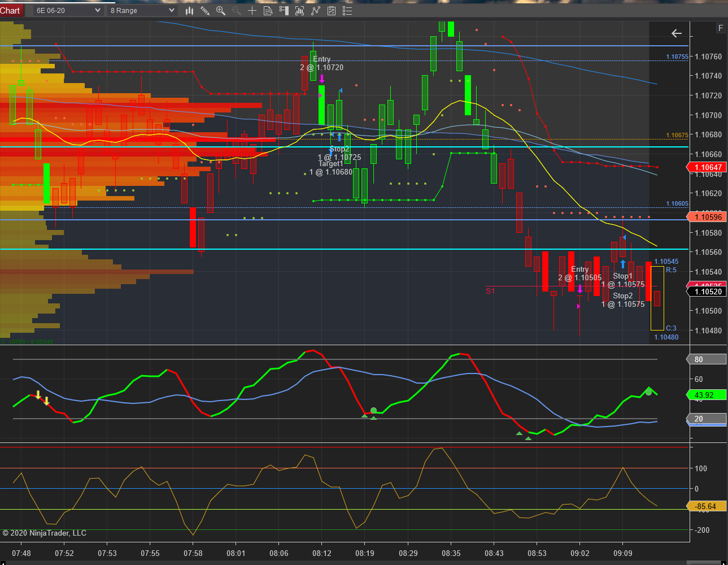Click the yellow -85.64 indicator value marker

click(x=706, y=506)
